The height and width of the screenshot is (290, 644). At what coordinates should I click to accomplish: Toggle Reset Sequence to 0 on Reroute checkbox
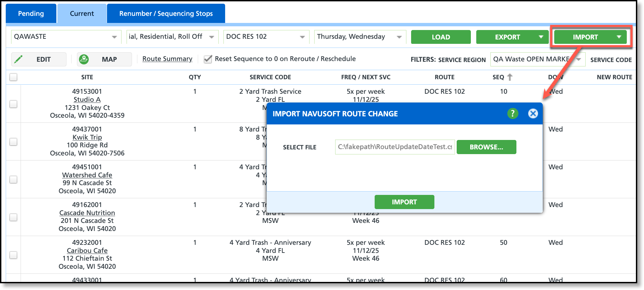point(208,59)
